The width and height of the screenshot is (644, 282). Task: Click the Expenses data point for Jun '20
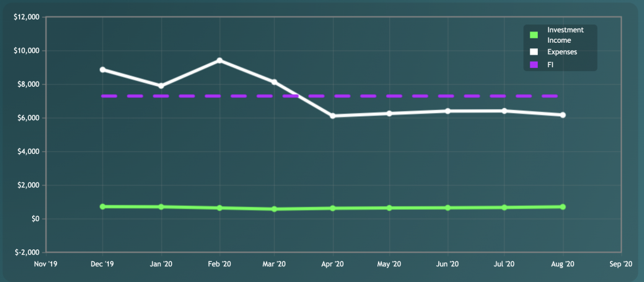(448, 111)
